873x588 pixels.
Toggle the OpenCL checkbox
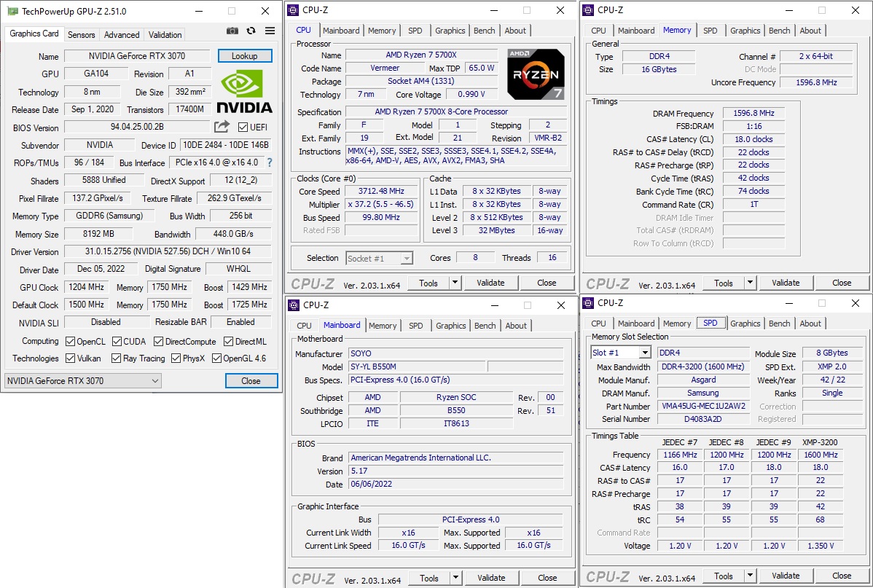point(70,341)
